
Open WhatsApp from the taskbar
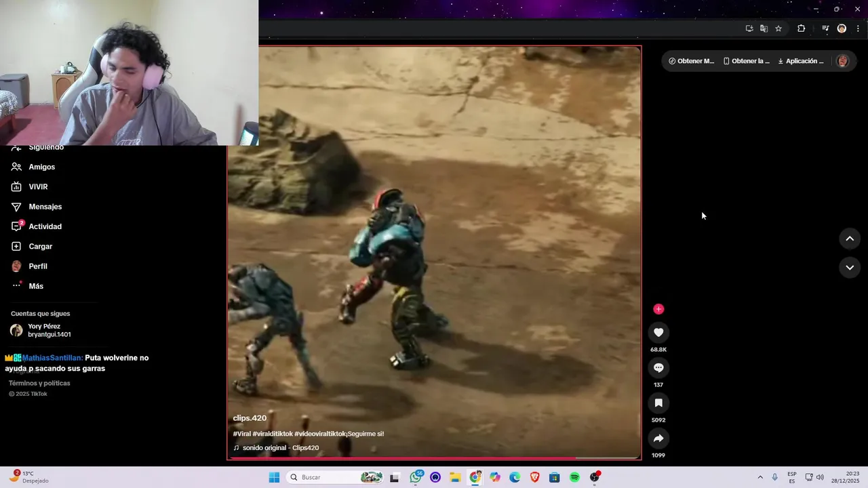416,477
